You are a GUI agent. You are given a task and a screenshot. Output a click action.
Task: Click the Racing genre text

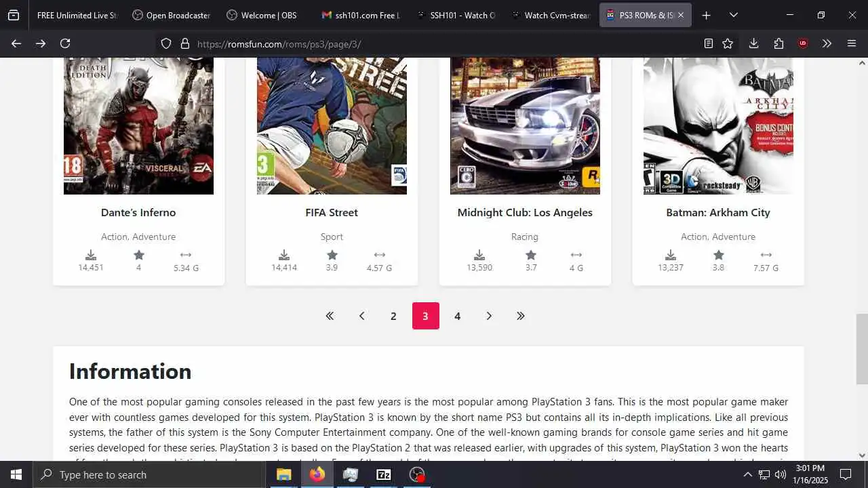coord(525,237)
